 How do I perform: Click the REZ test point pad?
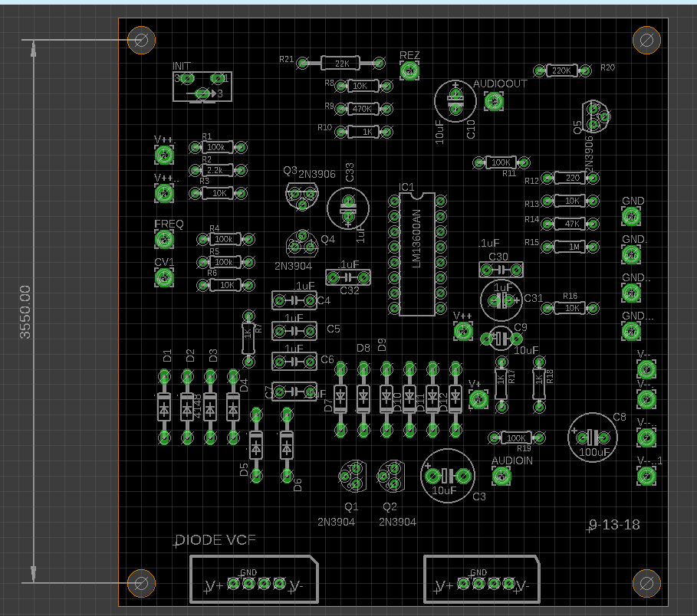tap(409, 71)
